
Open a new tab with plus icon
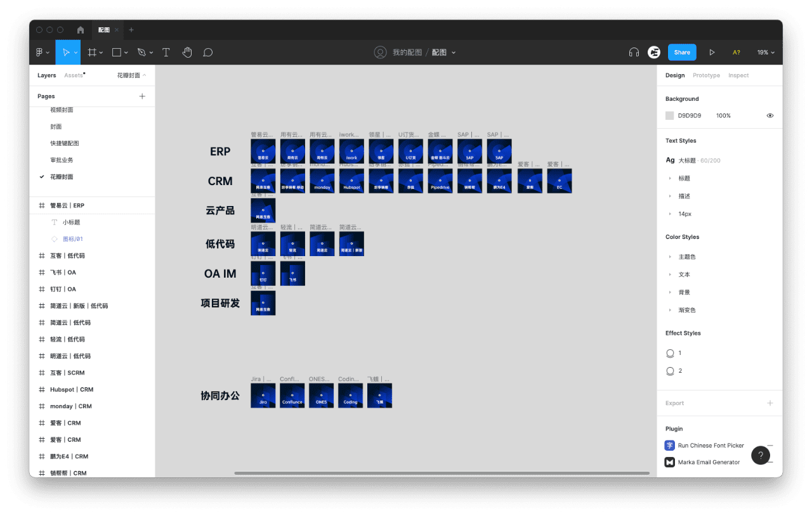131,30
